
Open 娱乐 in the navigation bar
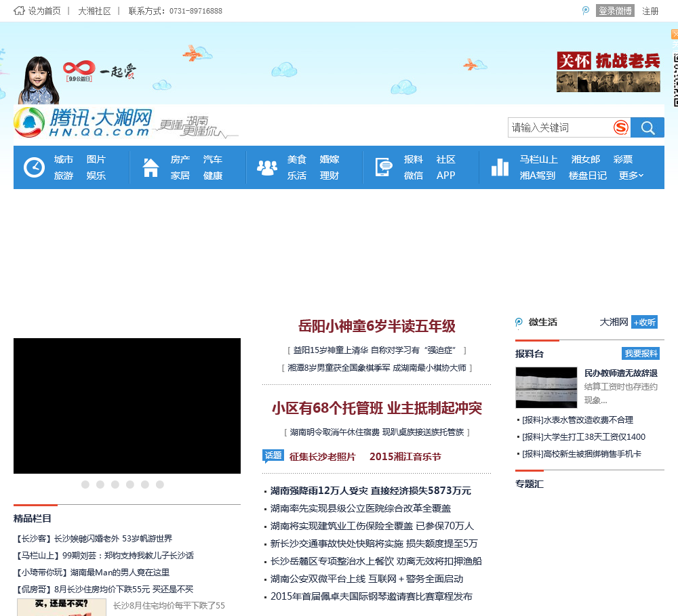tap(96, 176)
